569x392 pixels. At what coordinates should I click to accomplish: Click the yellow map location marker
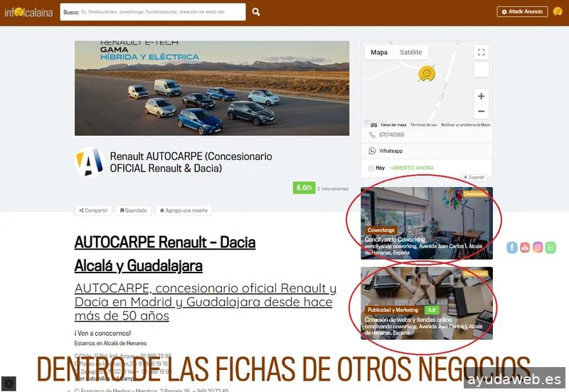tap(426, 73)
